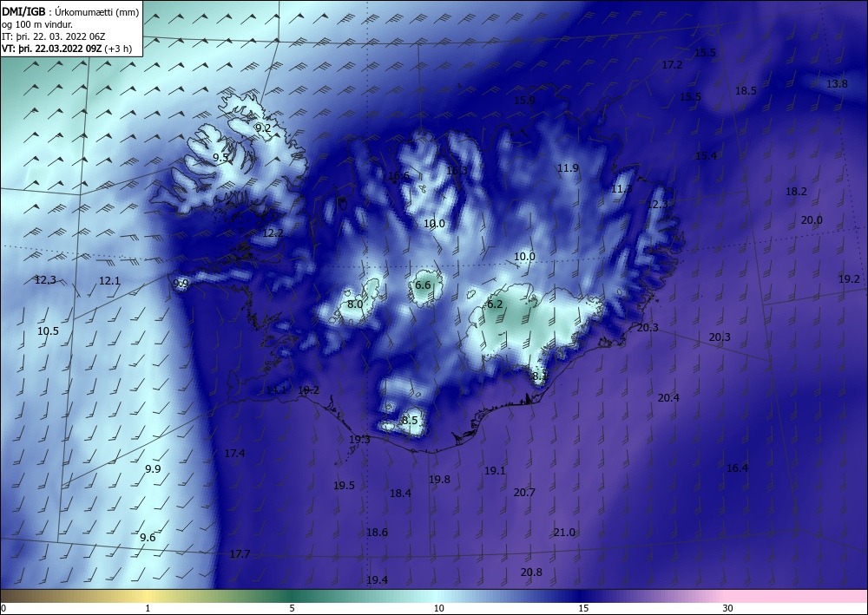Click the map value 15.4
This screenshot has width=868, height=615.
coord(706,156)
